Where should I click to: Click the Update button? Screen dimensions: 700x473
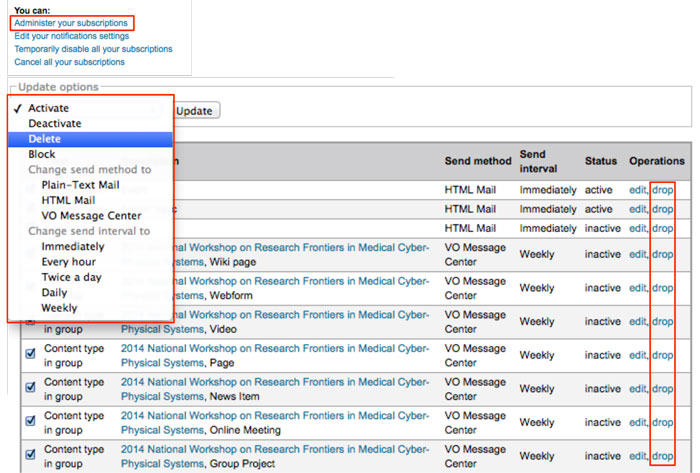[x=194, y=111]
